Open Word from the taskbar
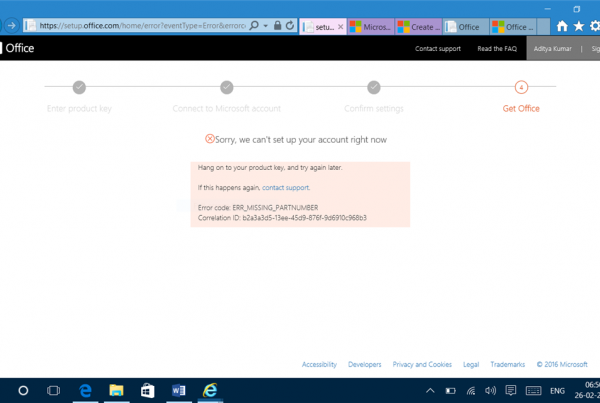Viewport: 600px width, 403px height. pyautogui.click(x=179, y=390)
